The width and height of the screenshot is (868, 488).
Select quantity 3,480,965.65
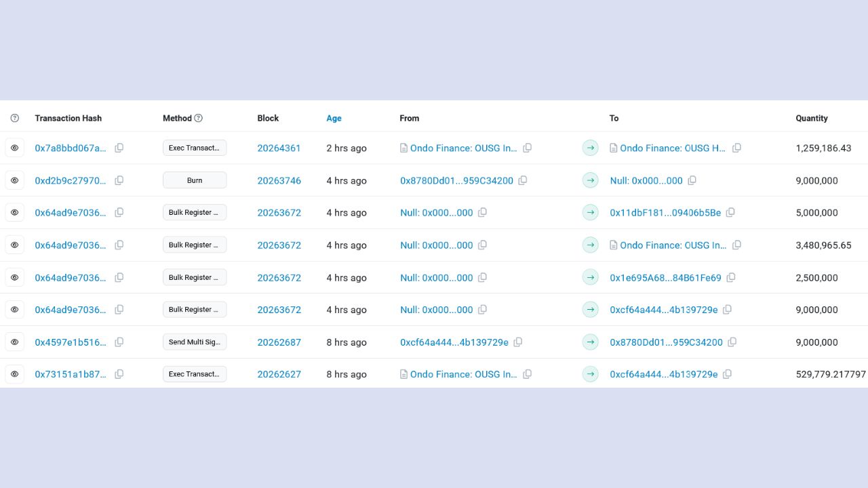[x=823, y=245]
